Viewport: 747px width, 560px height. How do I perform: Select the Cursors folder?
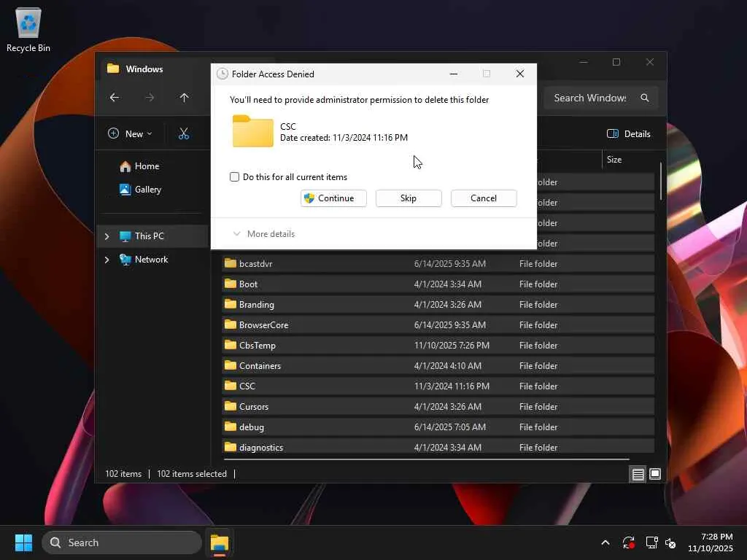438,407
